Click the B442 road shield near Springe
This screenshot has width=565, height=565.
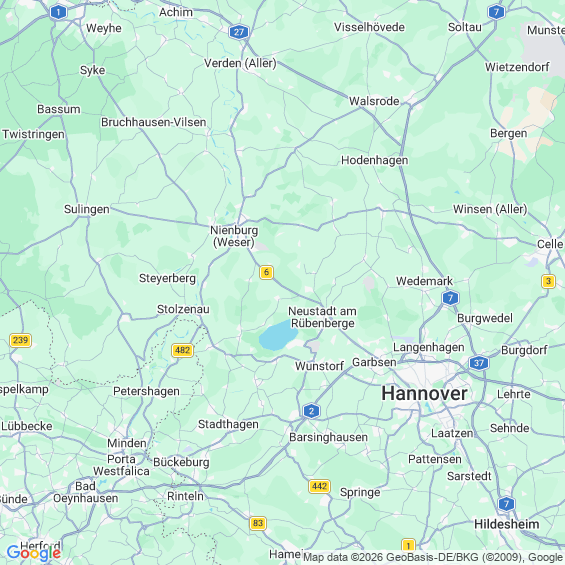pyautogui.click(x=320, y=486)
